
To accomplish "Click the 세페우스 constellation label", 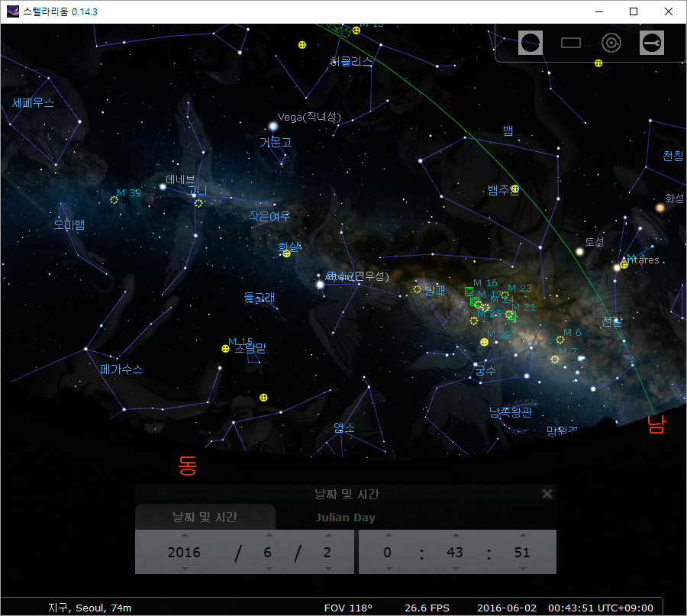I will point(33,102).
